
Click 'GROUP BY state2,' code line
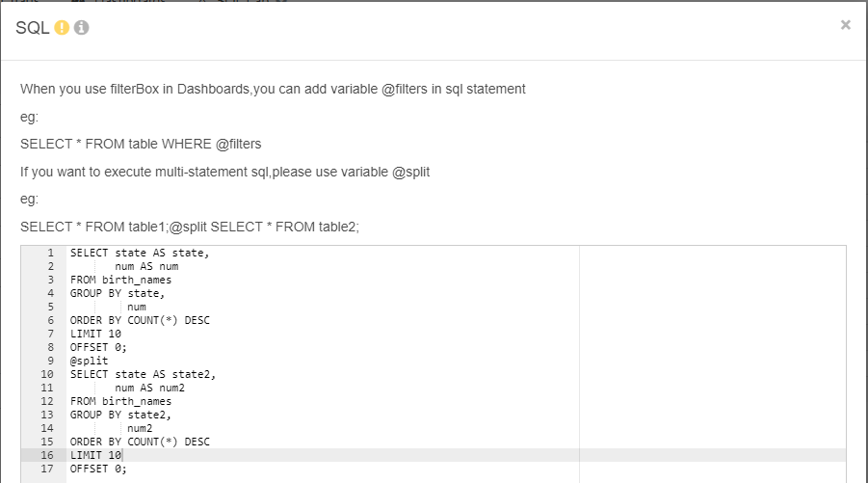[120, 415]
